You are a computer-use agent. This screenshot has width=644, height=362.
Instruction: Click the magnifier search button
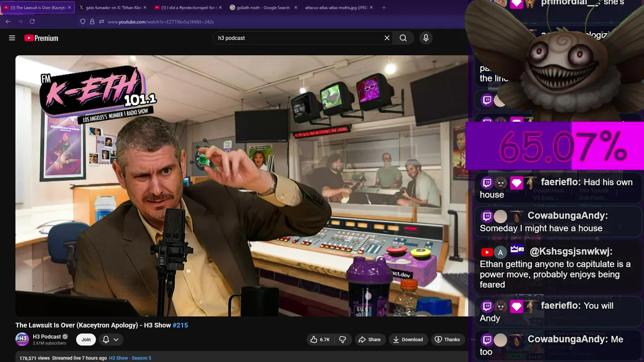403,38
